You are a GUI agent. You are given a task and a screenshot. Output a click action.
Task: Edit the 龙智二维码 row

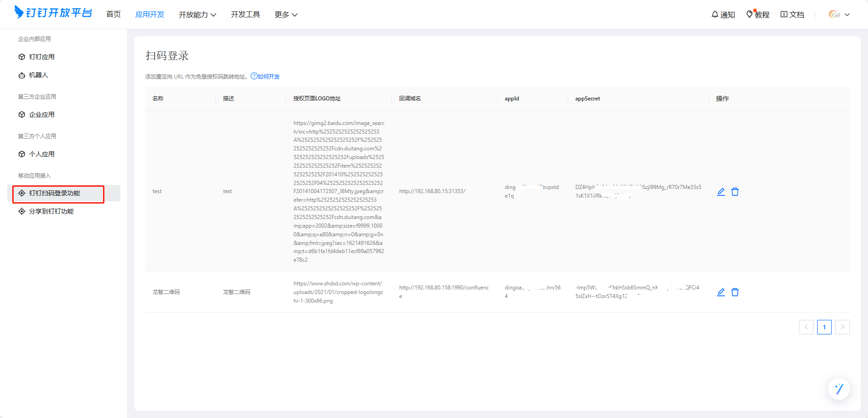720,292
